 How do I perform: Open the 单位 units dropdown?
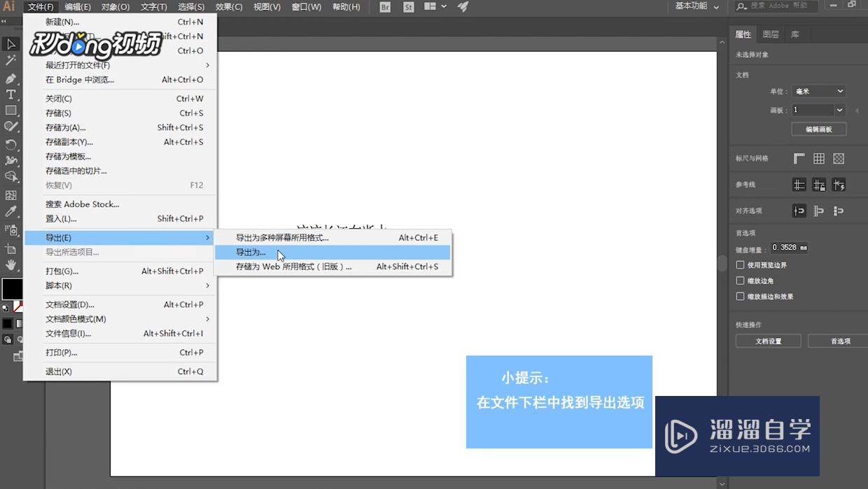pyautogui.click(x=819, y=91)
